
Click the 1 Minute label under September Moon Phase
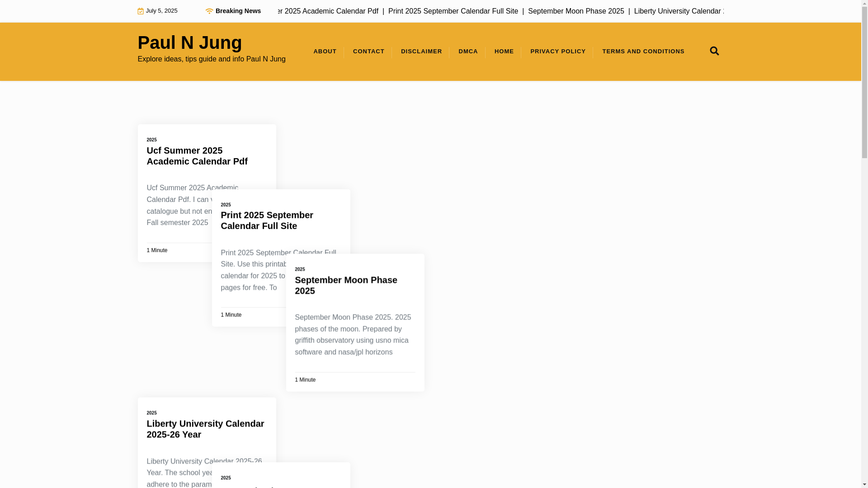[305, 380]
